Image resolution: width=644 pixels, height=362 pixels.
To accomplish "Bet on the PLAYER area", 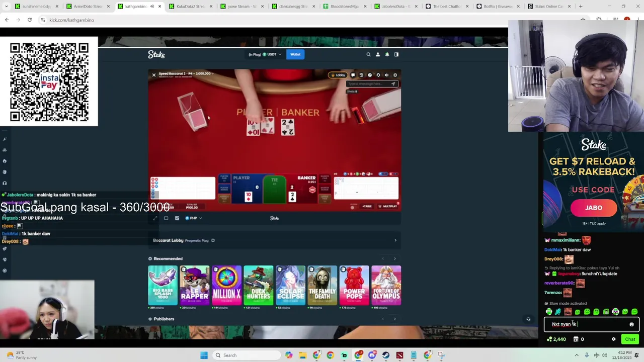I will click(x=248, y=190).
